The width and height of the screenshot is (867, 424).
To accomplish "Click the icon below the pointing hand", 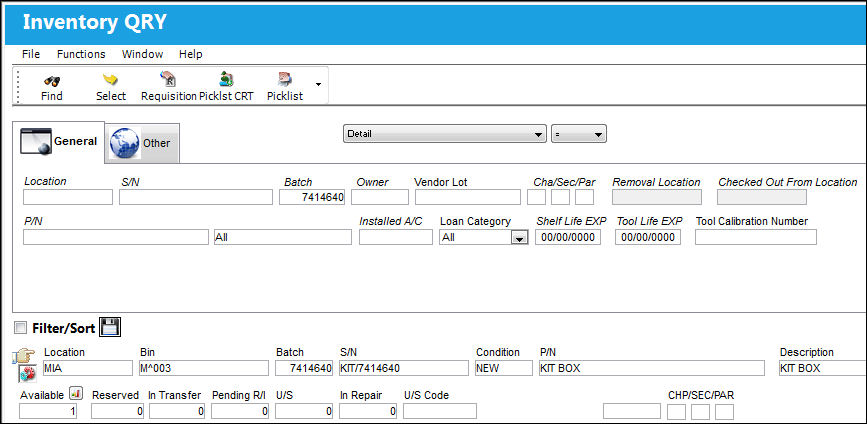I will (x=27, y=373).
